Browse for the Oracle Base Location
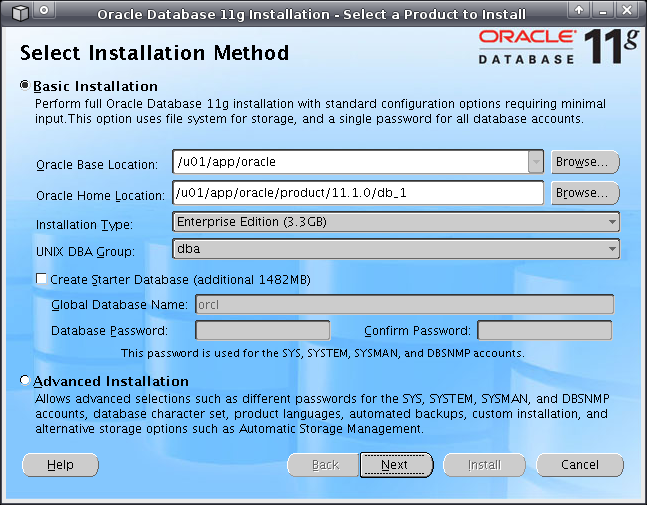The height and width of the screenshot is (505, 647). pos(585,162)
